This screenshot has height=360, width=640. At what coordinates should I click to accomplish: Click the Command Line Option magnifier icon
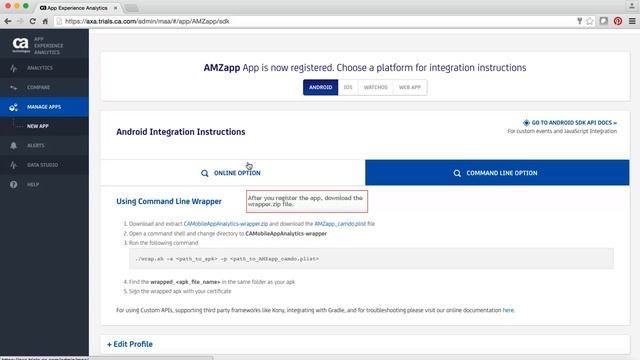[457, 173]
